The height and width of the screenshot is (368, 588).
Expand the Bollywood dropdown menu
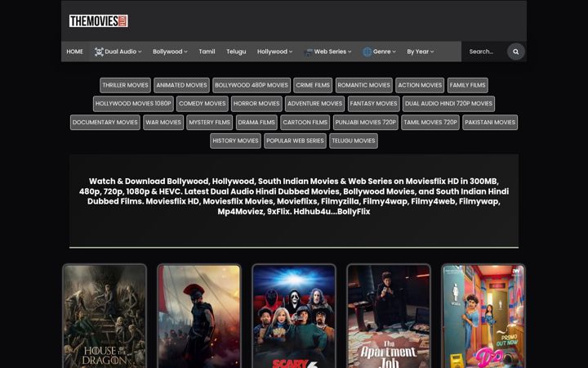[x=170, y=52]
